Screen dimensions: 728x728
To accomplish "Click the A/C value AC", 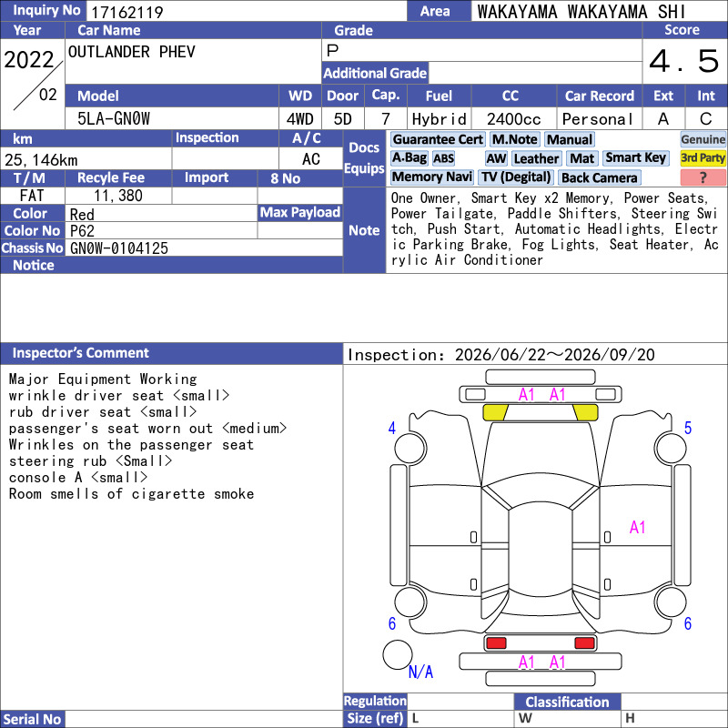I will [310, 159].
